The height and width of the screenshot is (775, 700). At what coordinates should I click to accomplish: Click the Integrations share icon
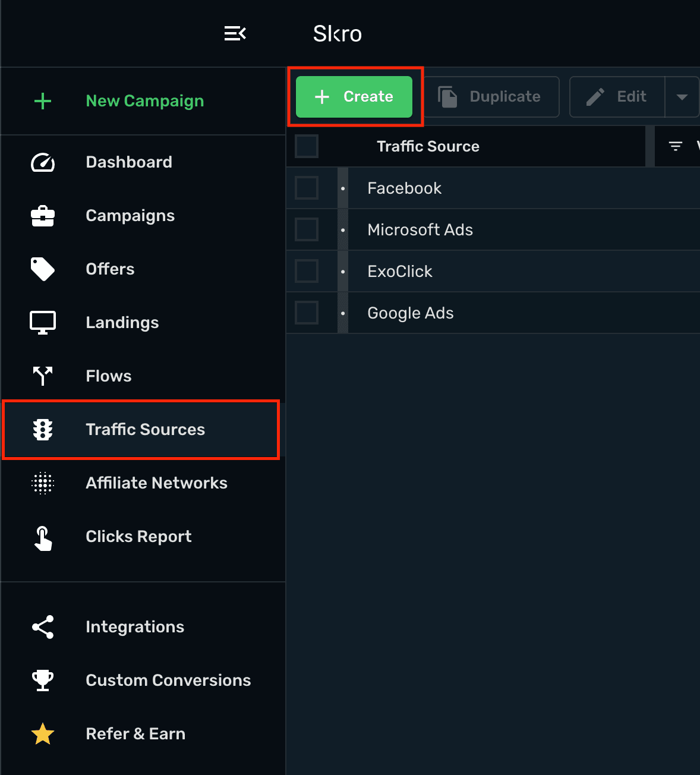pyautogui.click(x=43, y=627)
